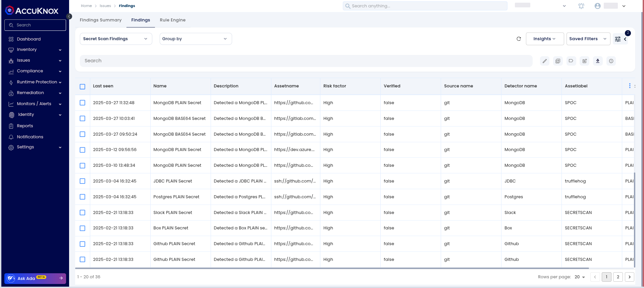Refresh the findings list

[x=519, y=39]
